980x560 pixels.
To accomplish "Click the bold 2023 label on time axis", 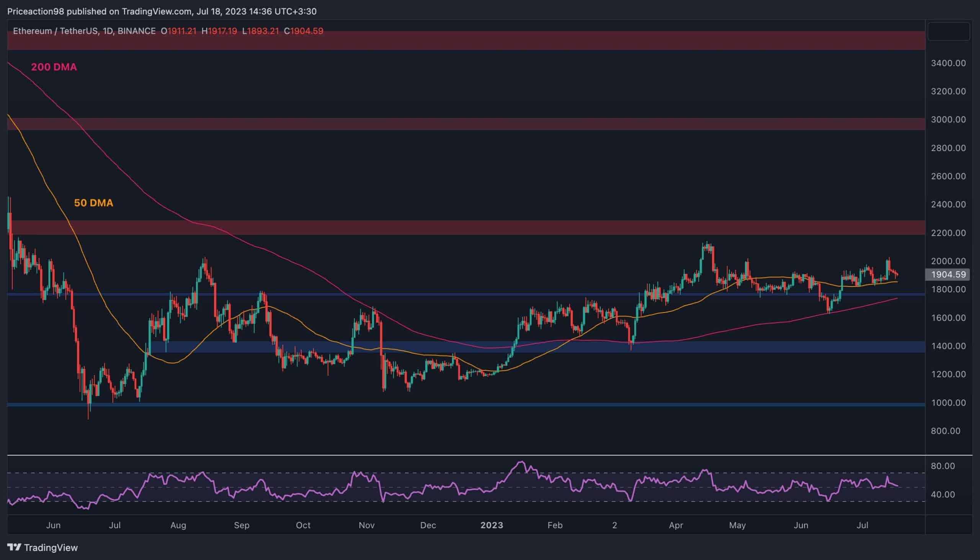I will [x=492, y=526].
